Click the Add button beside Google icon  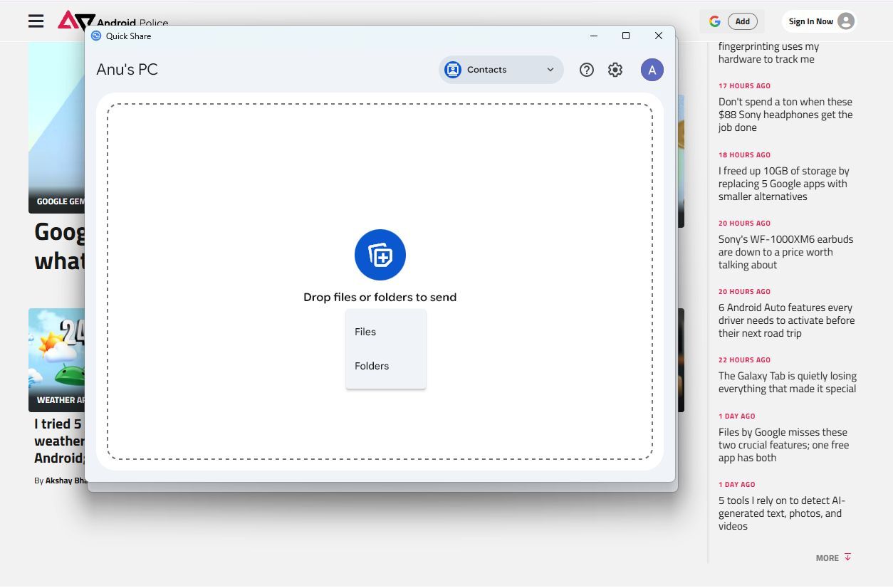(743, 21)
